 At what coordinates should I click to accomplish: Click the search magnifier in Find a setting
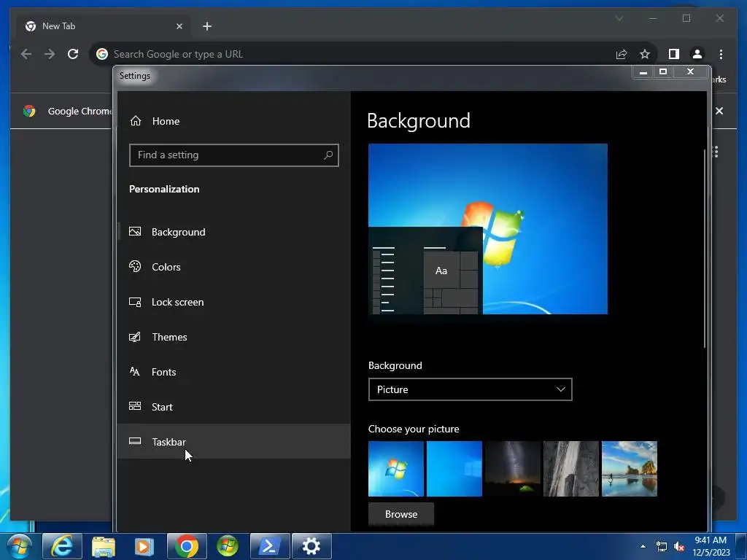pyautogui.click(x=328, y=155)
